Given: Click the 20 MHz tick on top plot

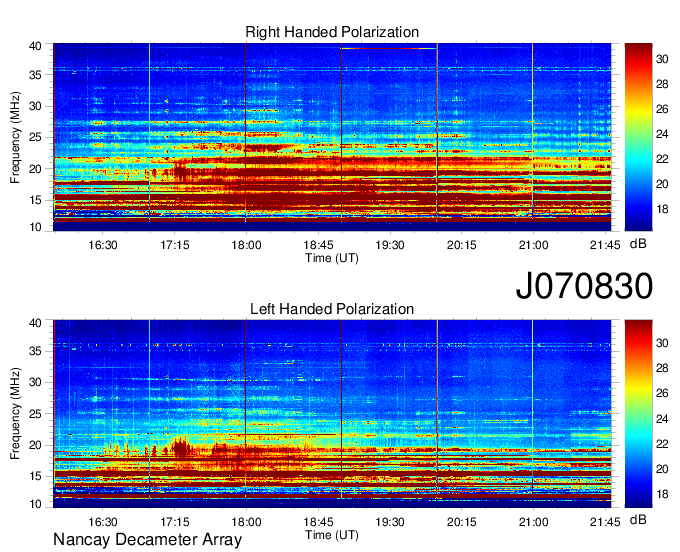Looking at the screenshot, I should (35, 169).
